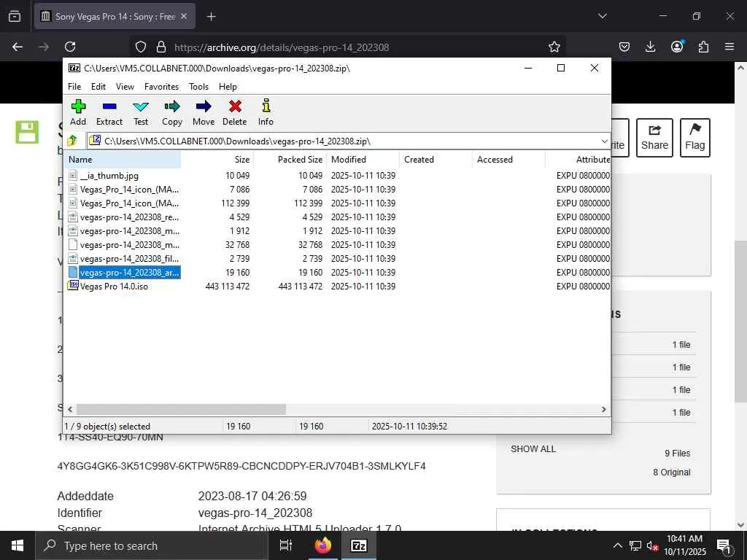Open Task View on the taskbar
This screenshot has height=560, width=747.
(x=286, y=545)
